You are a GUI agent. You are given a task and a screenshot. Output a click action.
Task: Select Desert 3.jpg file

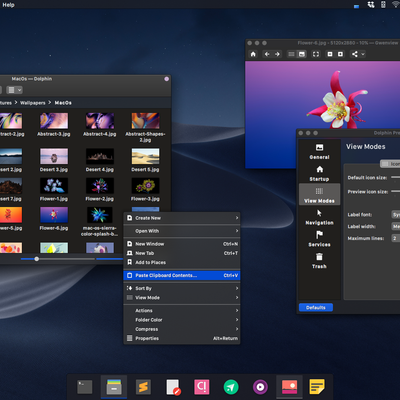(x=54, y=160)
